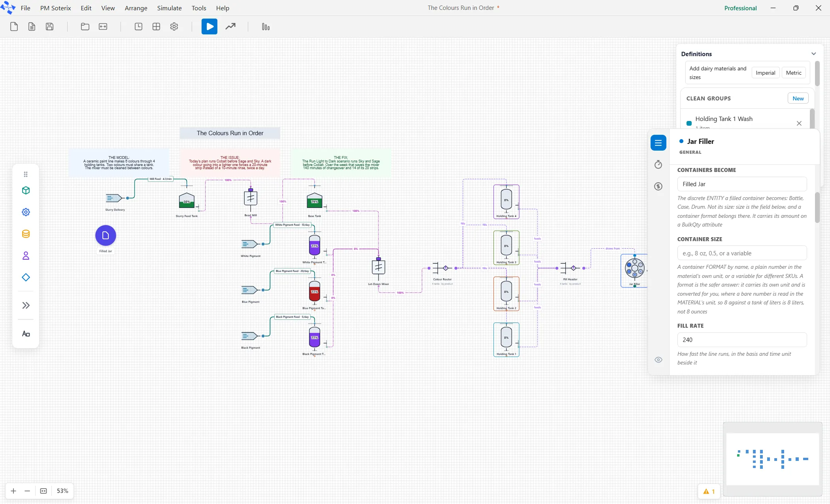Toggle the eye visibility icon in properties panel
Viewport: 830px width, 504px height.
click(658, 360)
